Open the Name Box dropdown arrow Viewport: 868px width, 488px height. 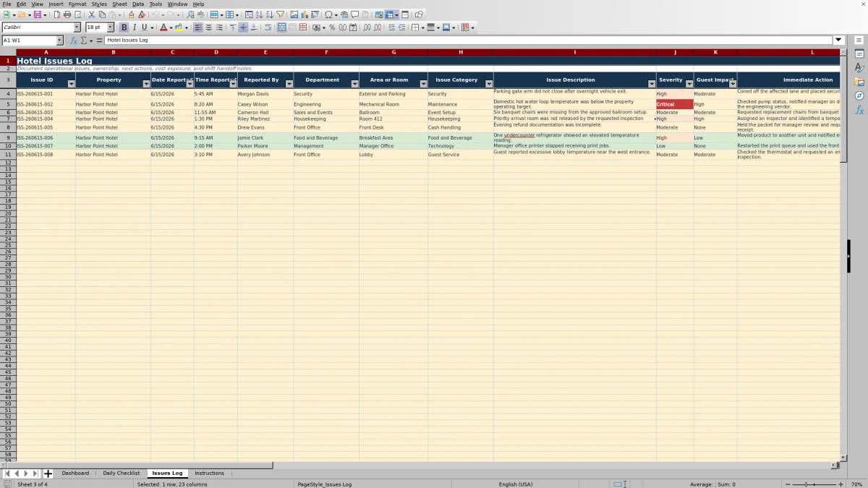pos(60,40)
